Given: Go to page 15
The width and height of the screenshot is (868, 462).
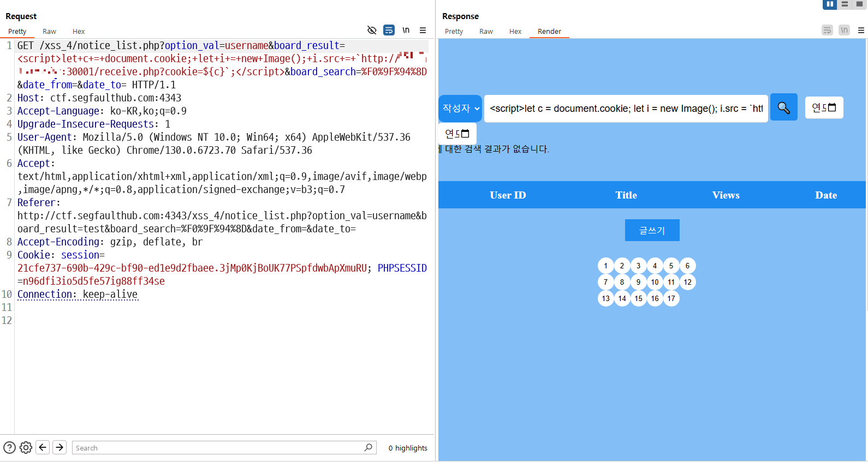Looking at the screenshot, I should click(639, 298).
